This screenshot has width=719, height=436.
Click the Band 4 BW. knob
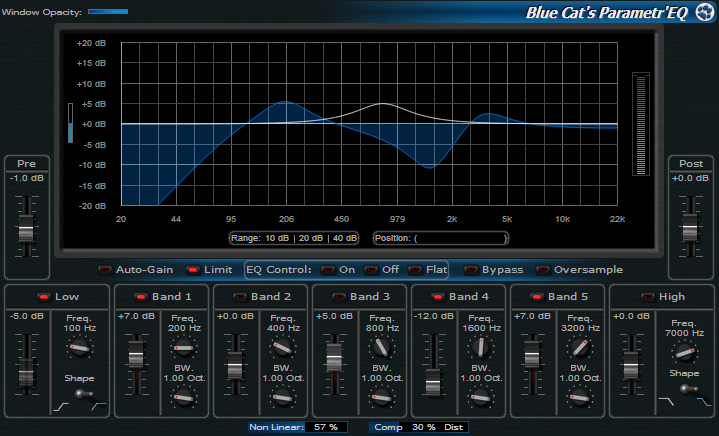[481, 398]
